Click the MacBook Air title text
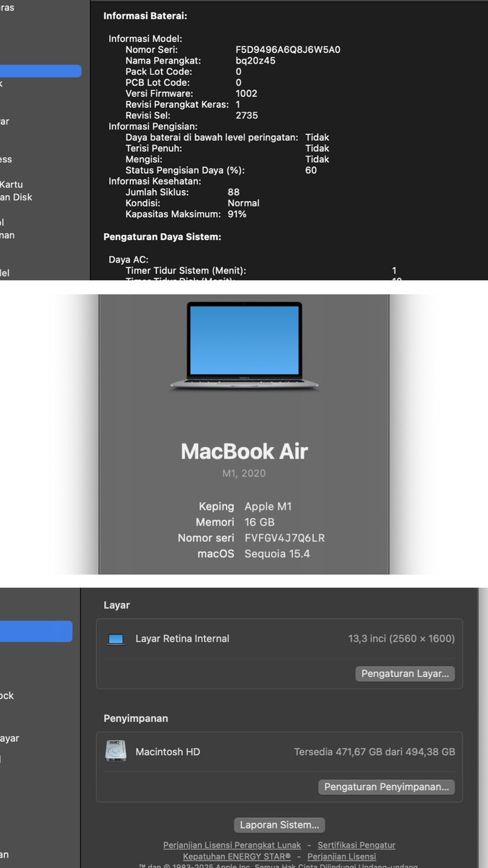Viewport: 488px width, 868px height. pyautogui.click(x=244, y=451)
